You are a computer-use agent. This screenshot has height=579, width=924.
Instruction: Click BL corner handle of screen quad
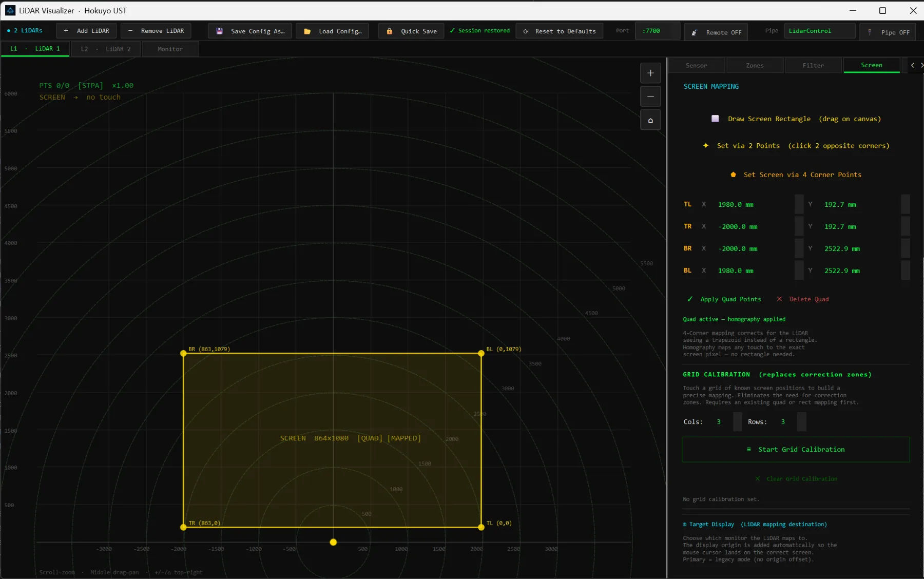coord(481,353)
